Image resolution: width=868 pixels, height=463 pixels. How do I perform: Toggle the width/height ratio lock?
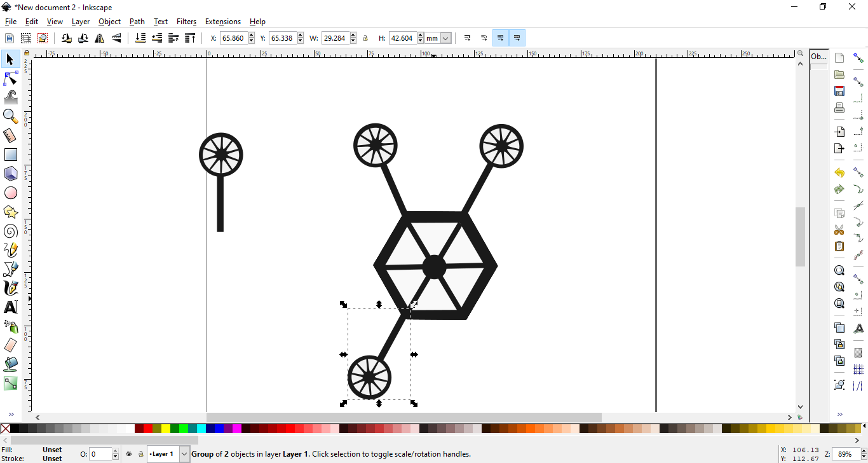(365, 38)
